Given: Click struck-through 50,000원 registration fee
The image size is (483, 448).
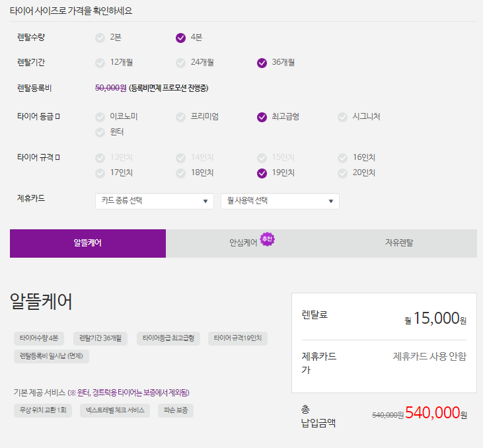Looking at the screenshot, I should [110, 88].
